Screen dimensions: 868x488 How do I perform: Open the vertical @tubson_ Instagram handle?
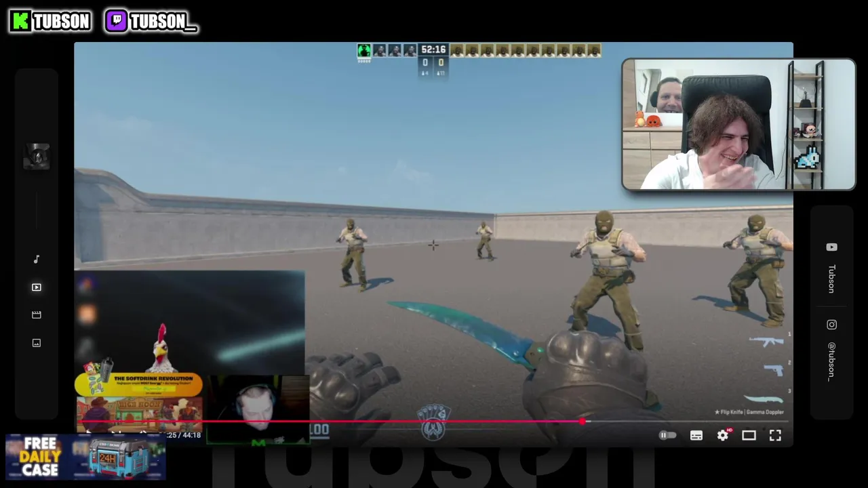pos(831,361)
